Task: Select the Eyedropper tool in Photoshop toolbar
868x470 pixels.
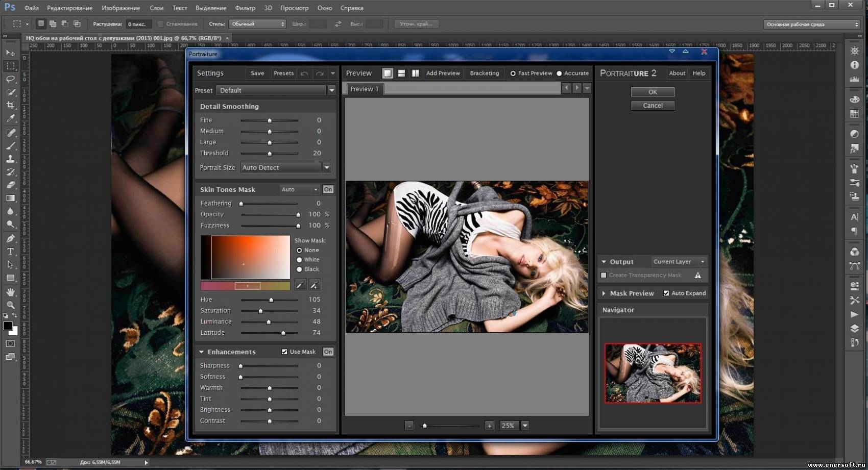Action: pyautogui.click(x=10, y=118)
